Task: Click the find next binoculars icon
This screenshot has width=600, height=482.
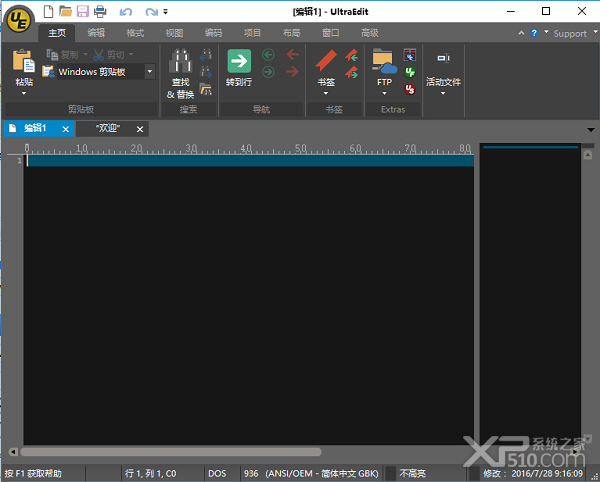Action: pos(206,72)
